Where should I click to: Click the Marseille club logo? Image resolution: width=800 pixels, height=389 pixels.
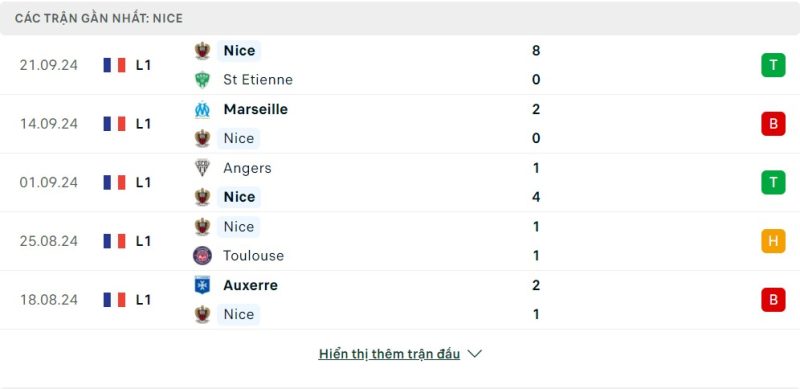click(203, 109)
